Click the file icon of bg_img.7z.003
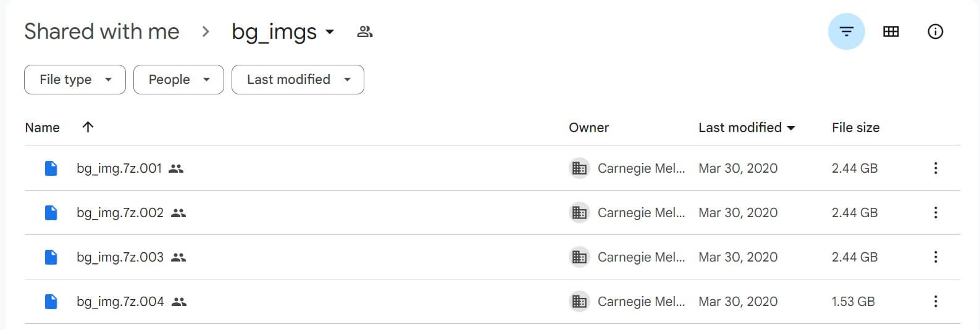The height and width of the screenshot is (330, 980). (51, 257)
